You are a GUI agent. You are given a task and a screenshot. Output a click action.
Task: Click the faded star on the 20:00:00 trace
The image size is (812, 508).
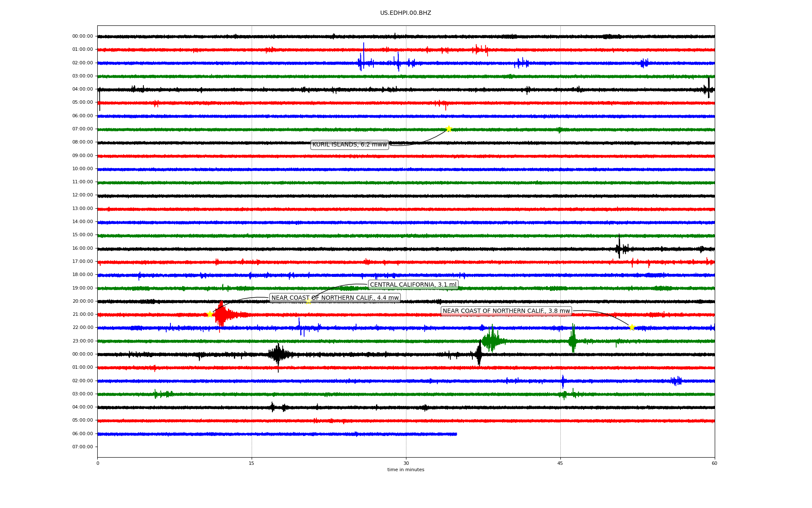(308, 301)
